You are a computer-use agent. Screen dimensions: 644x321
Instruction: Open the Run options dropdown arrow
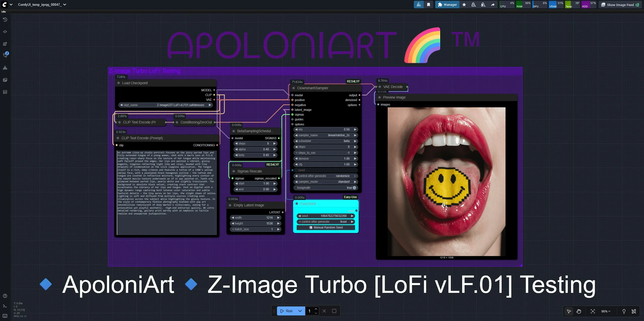300,311
